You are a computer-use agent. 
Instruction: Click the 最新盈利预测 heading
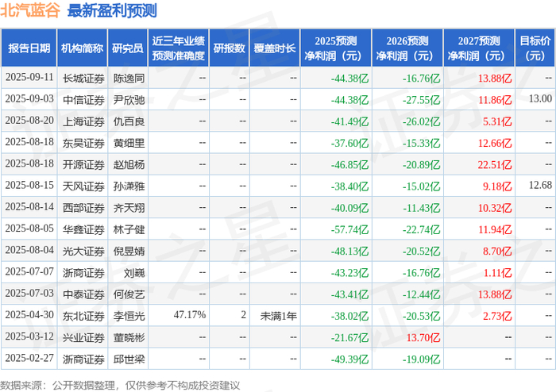click(112, 10)
